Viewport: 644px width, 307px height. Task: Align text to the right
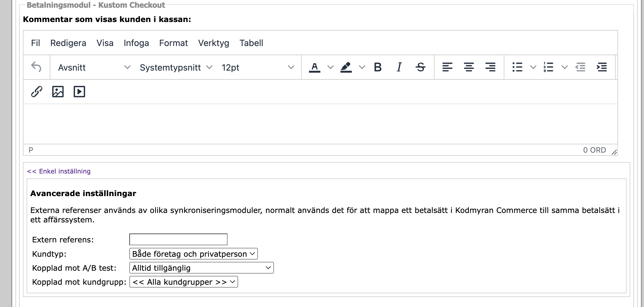[490, 67]
